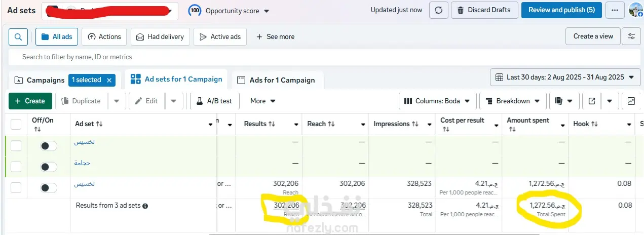
Task: Open the search magnifier icon
Action: pos(18,37)
